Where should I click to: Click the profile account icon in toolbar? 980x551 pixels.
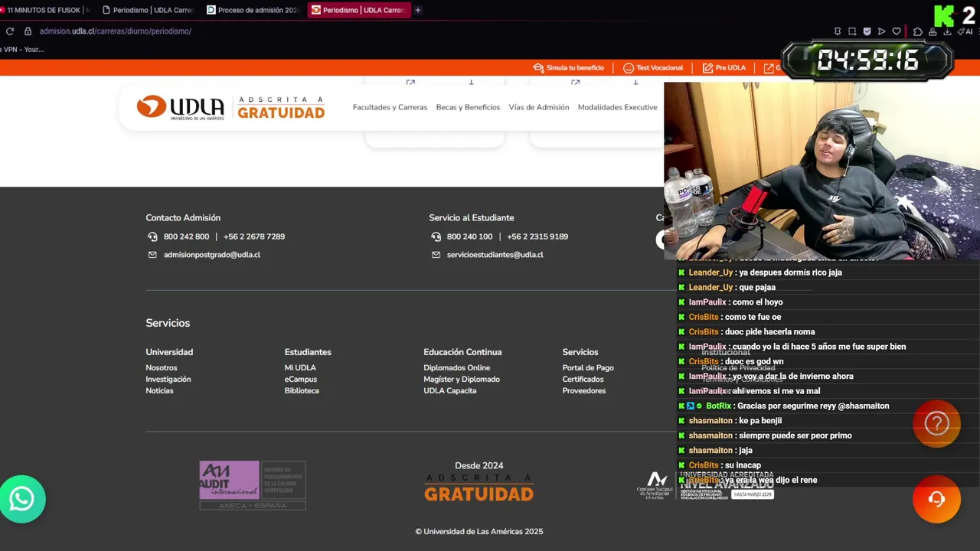click(933, 31)
